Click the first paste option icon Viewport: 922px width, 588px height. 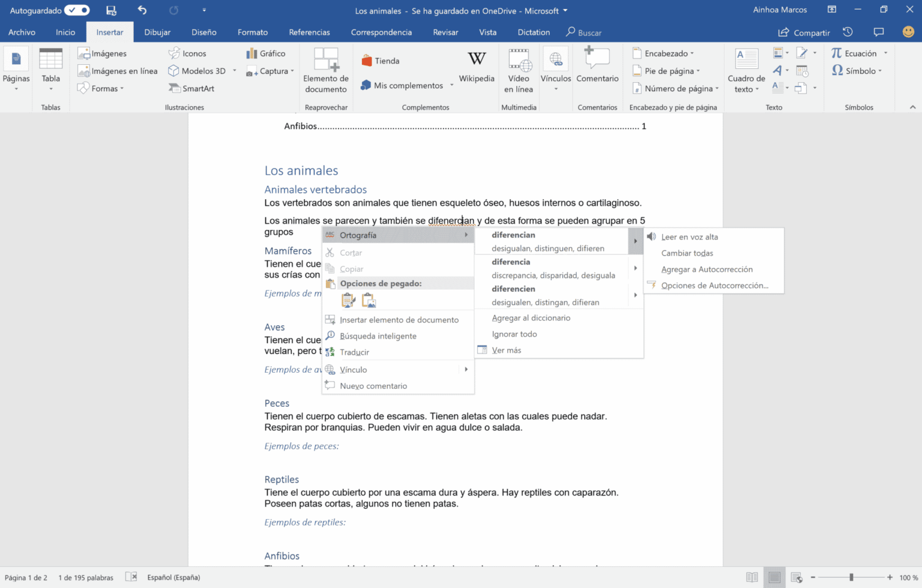(348, 300)
